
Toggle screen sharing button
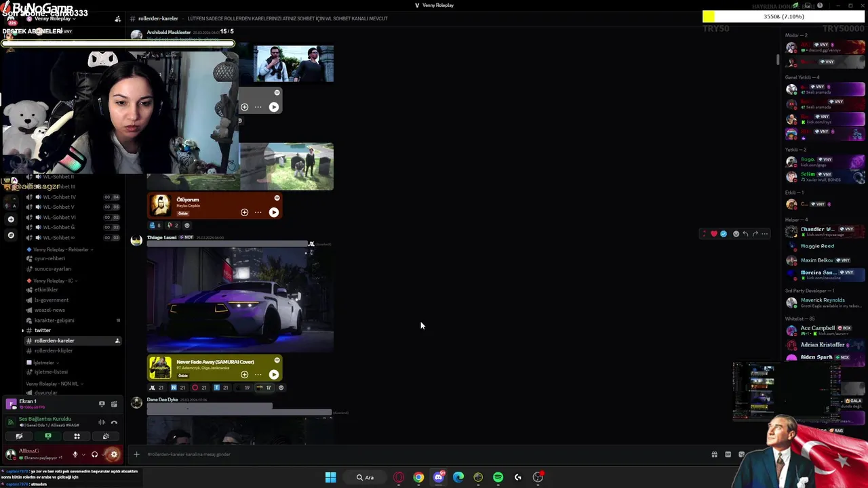[x=48, y=436]
